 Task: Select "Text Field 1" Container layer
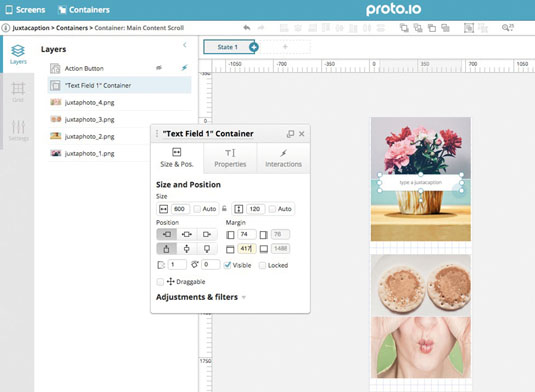pyautogui.click(x=119, y=85)
